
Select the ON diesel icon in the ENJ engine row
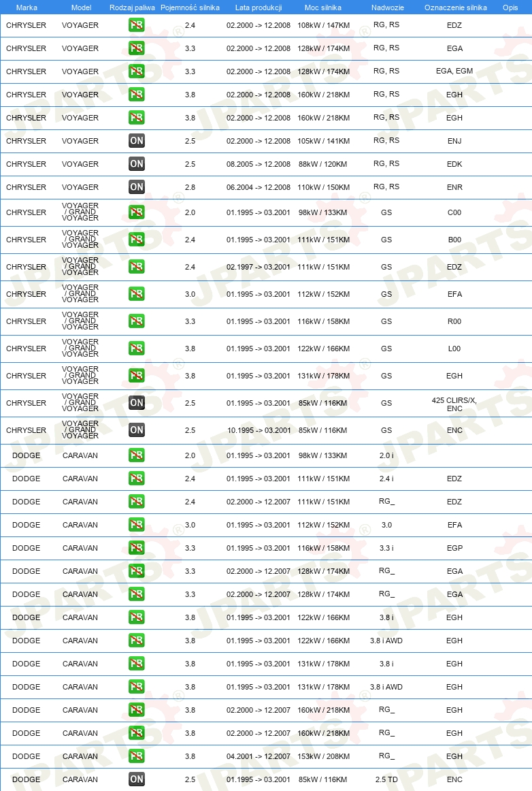(137, 141)
